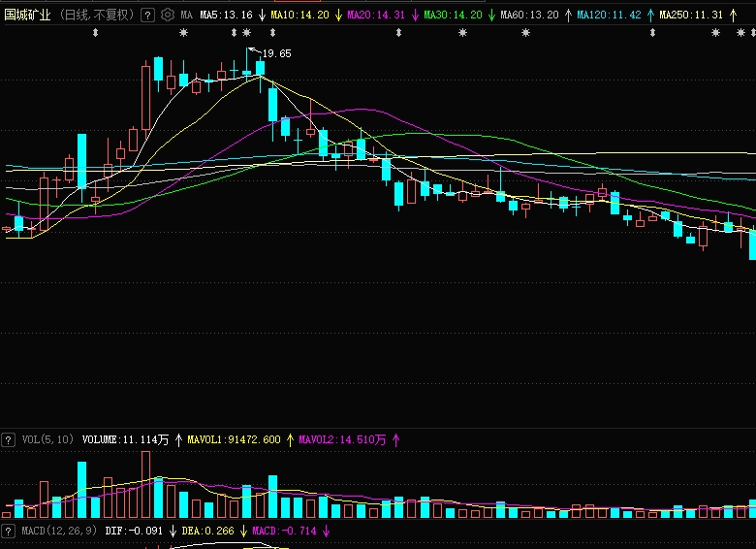The width and height of the screenshot is (756, 549).
Task: Click the MA indicator name label
Action: pos(186,16)
